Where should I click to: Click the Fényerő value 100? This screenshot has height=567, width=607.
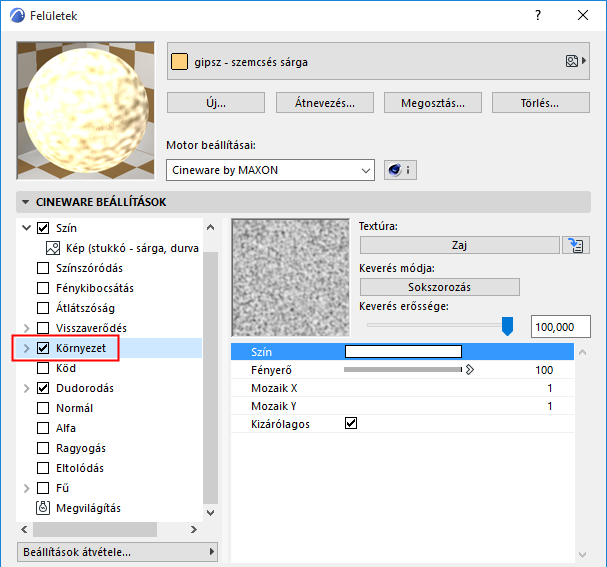click(544, 370)
